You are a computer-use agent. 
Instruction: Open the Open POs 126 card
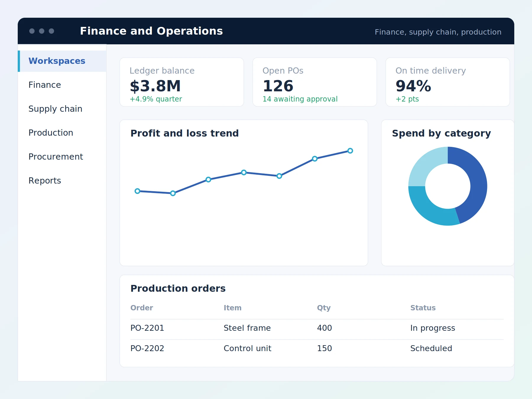pyautogui.click(x=315, y=82)
